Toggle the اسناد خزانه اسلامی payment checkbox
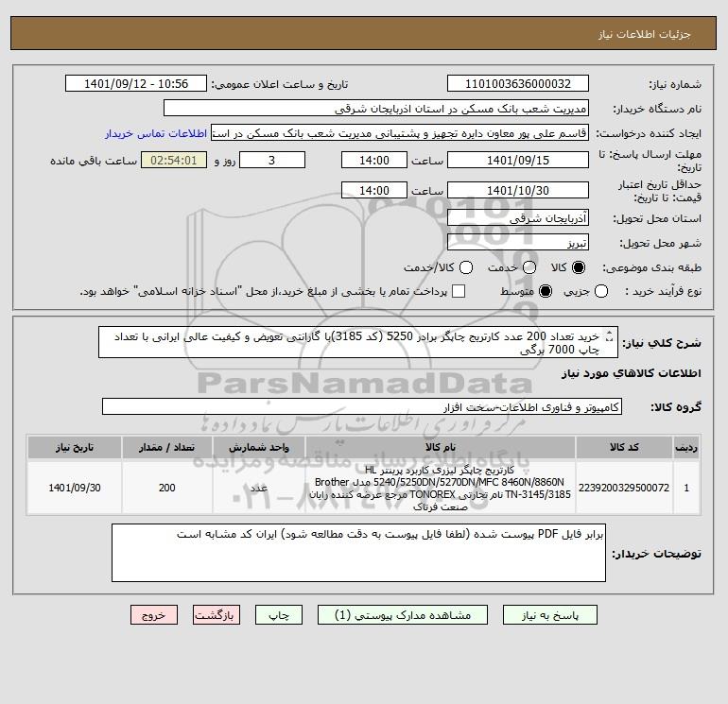 pos(459,291)
